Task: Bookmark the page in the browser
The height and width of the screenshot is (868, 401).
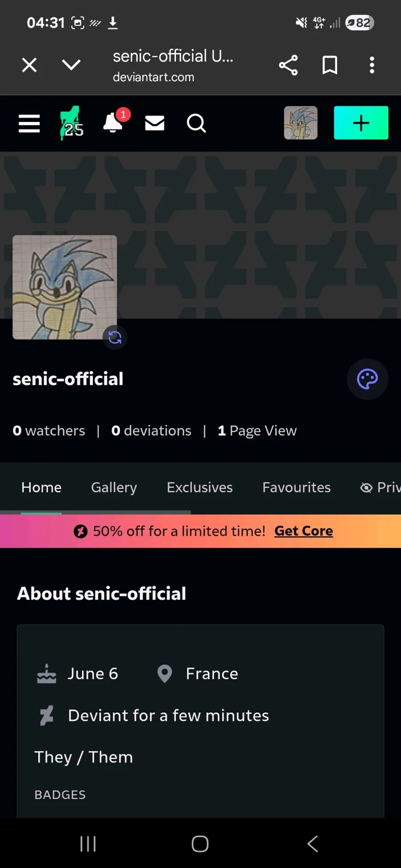Action: (330, 65)
